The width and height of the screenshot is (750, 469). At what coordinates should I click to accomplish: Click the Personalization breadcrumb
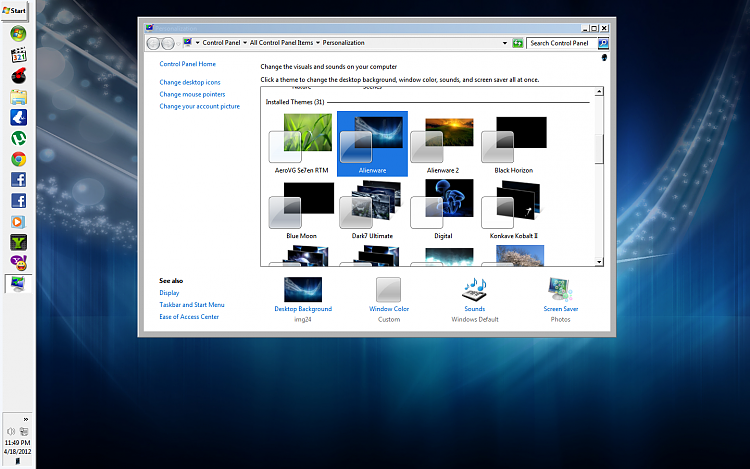(x=343, y=43)
